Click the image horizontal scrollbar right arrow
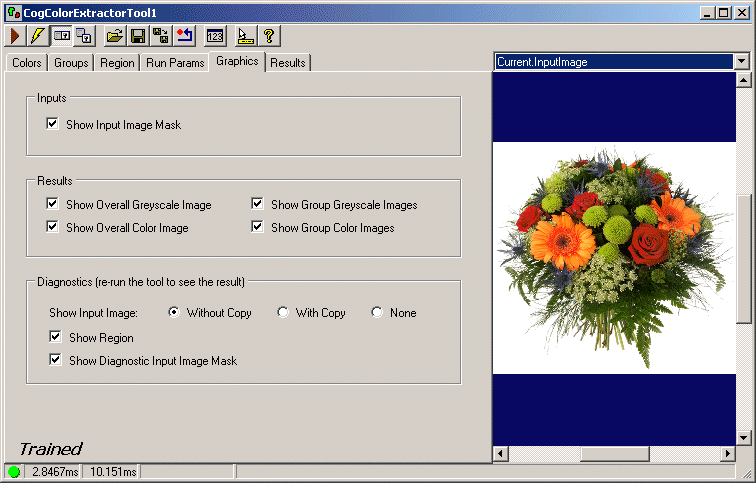Image resolution: width=756 pixels, height=483 pixels. pyautogui.click(x=727, y=454)
